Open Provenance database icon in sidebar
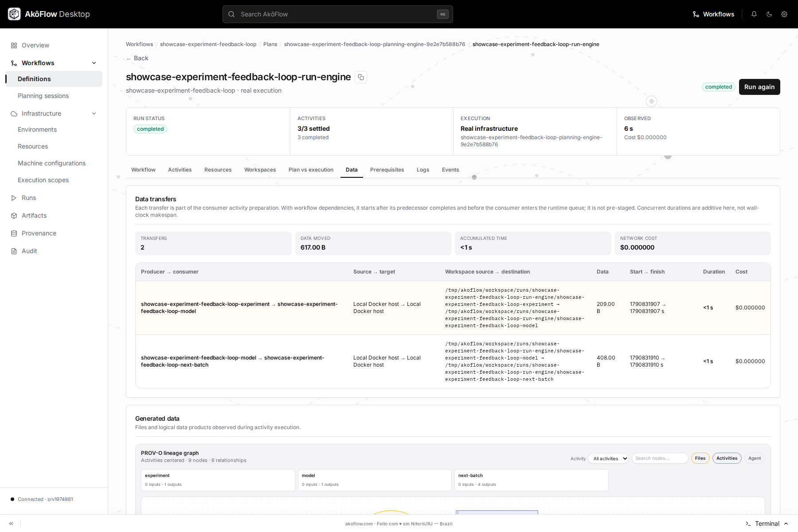798x532 pixels. 14,233
